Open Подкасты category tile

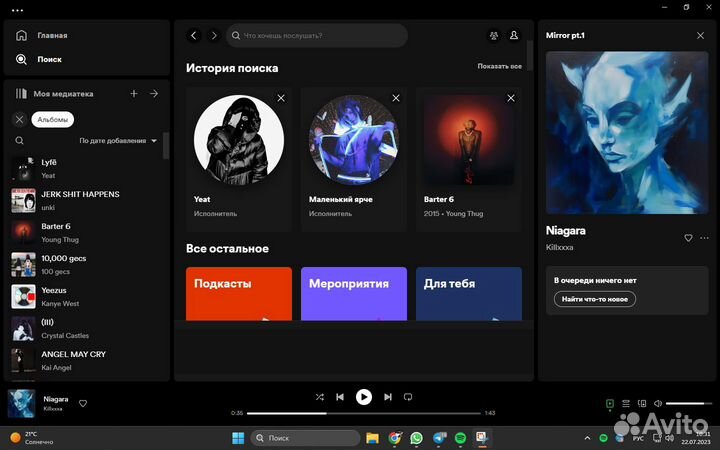239,294
